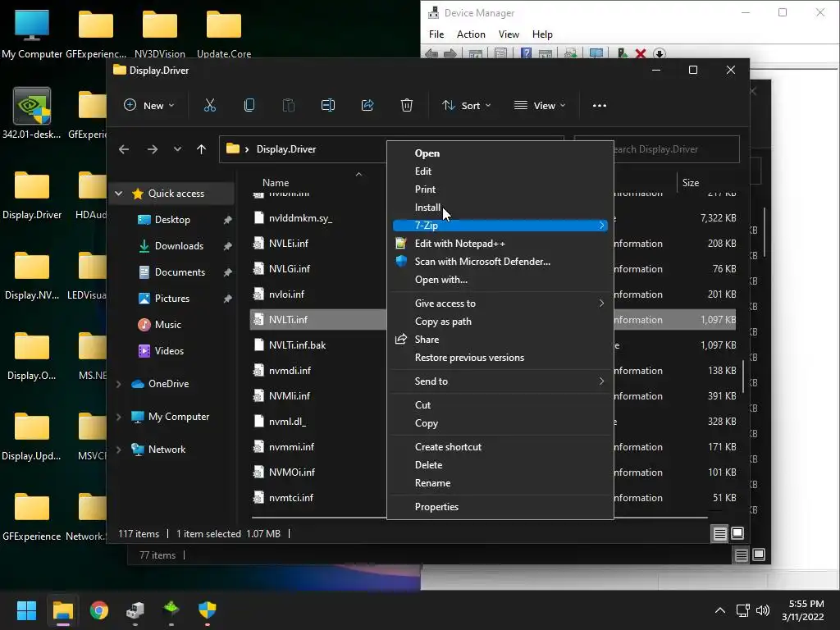Screen dimensions: 840x630
Task: Click the Display.Driver address bar breadcrumb
Action: pyautogui.click(x=286, y=149)
